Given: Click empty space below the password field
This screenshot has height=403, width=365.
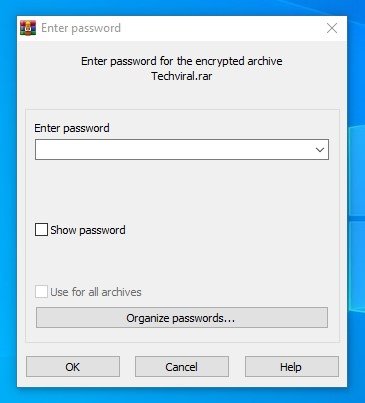Looking at the screenshot, I should point(182,190).
